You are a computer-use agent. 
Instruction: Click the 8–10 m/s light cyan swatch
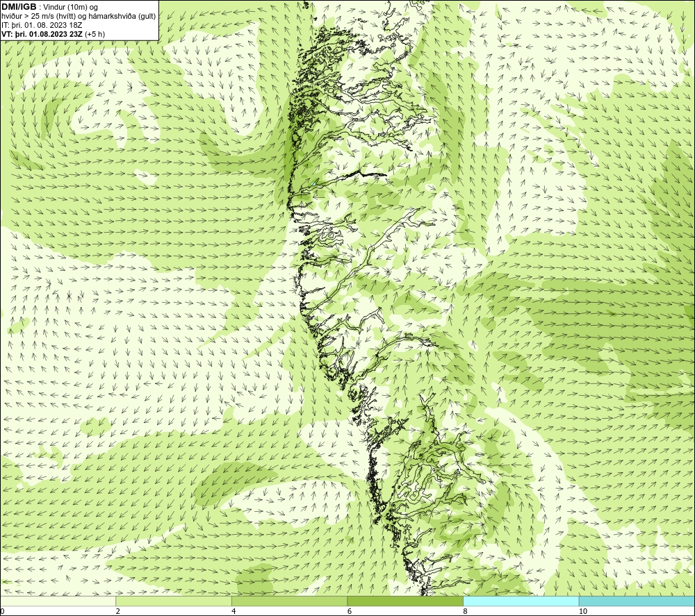(521, 601)
